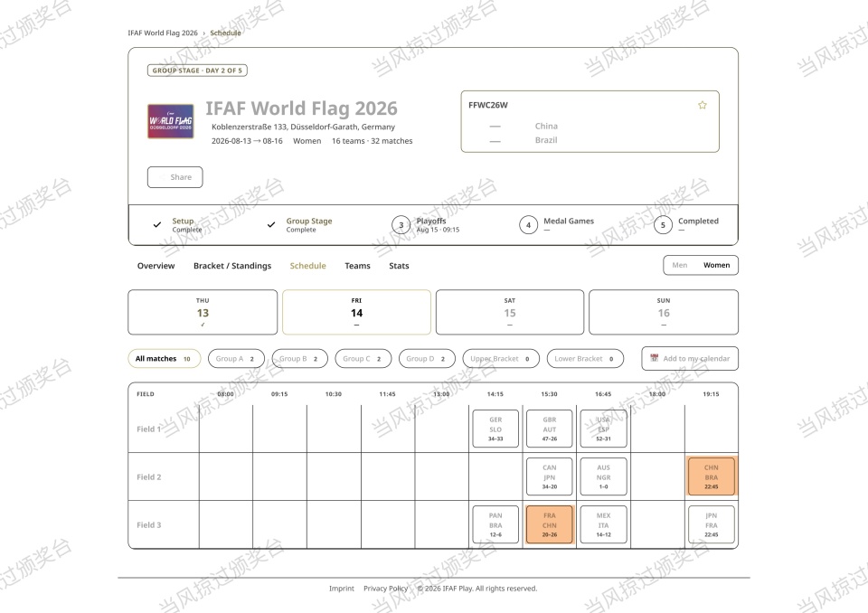Switch to Men division toggle
Image resolution: width=868 pixels, height=613 pixels.
pyautogui.click(x=679, y=265)
